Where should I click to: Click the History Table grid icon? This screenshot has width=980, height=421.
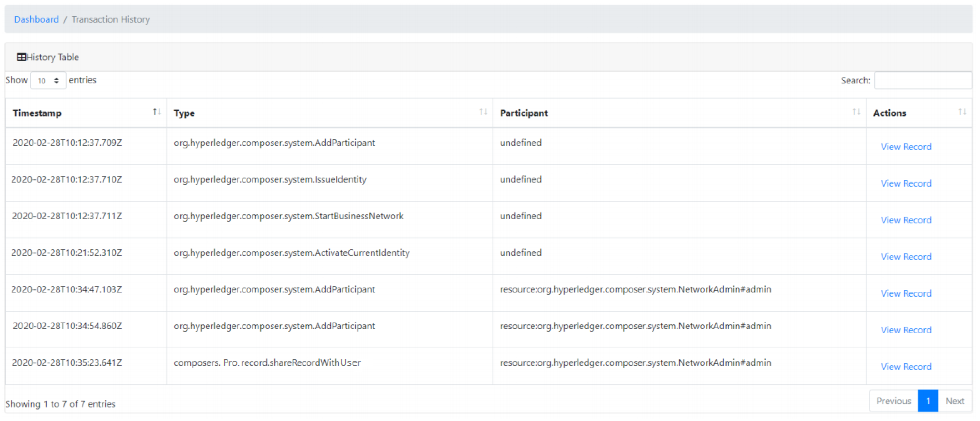click(x=21, y=57)
